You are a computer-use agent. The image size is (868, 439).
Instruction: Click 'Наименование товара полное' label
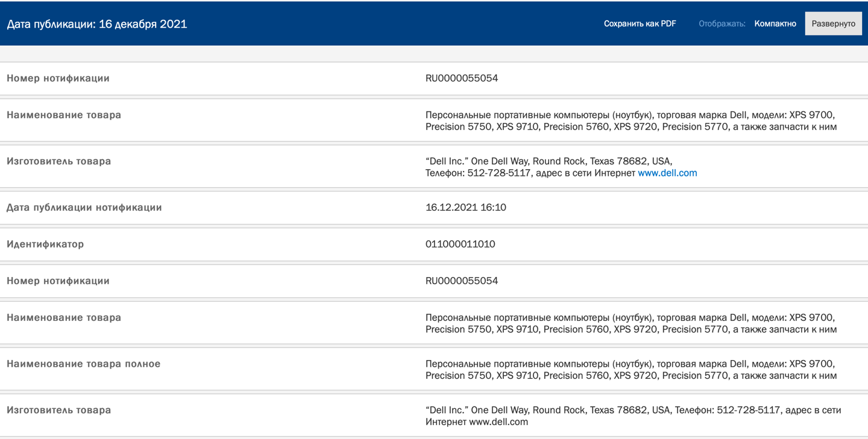click(84, 364)
